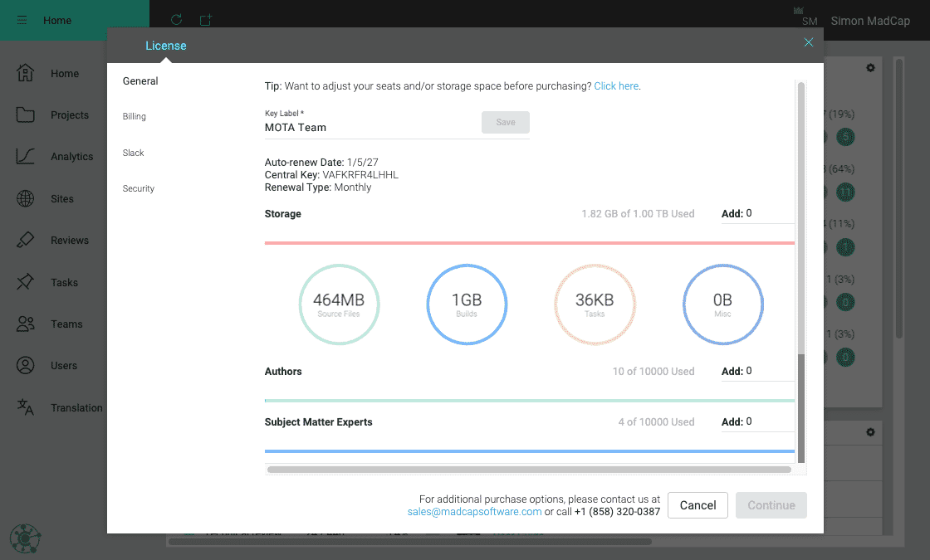Click '1.82 GB of 1.00 TB Used'
Image resolution: width=930 pixels, height=560 pixels.
click(638, 214)
